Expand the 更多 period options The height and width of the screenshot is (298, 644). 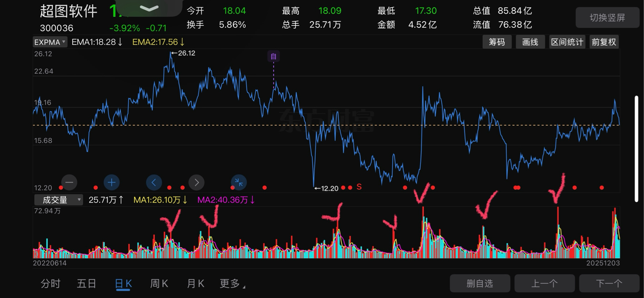click(232, 284)
